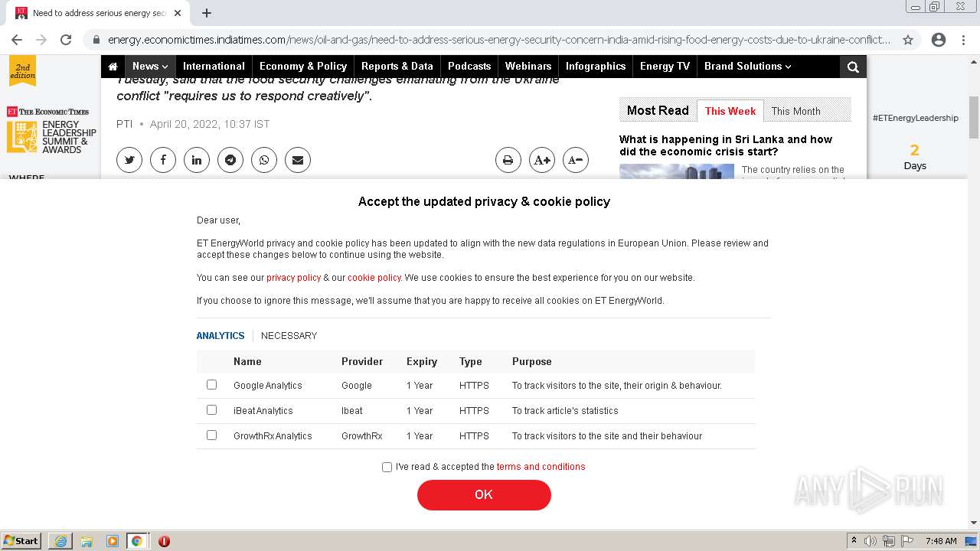Open volume control in system tray
This screenshot has width=980, height=551.
[x=871, y=541]
